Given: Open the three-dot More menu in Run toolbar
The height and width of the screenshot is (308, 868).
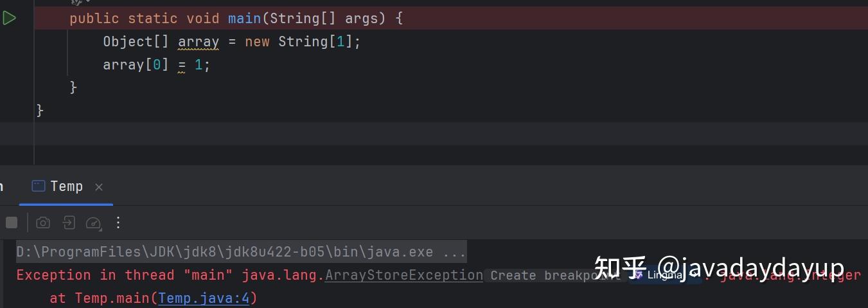Looking at the screenshot, I should [x=118, y=222].
